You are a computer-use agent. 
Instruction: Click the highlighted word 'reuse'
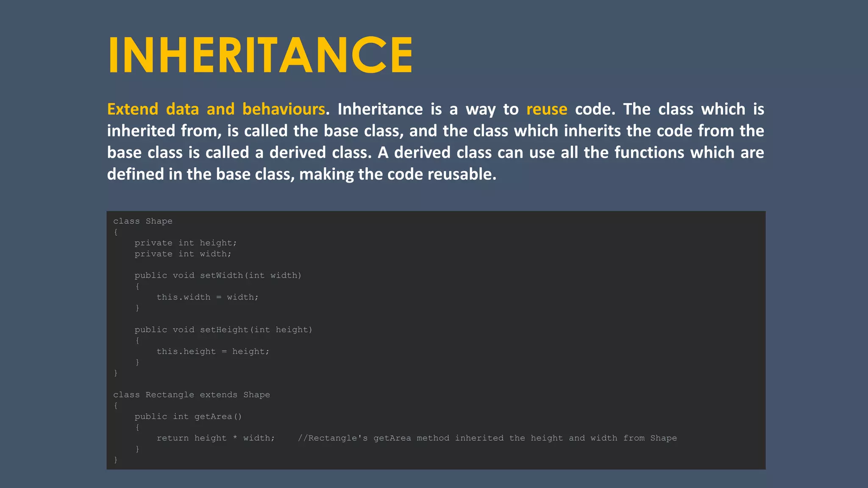547,109
